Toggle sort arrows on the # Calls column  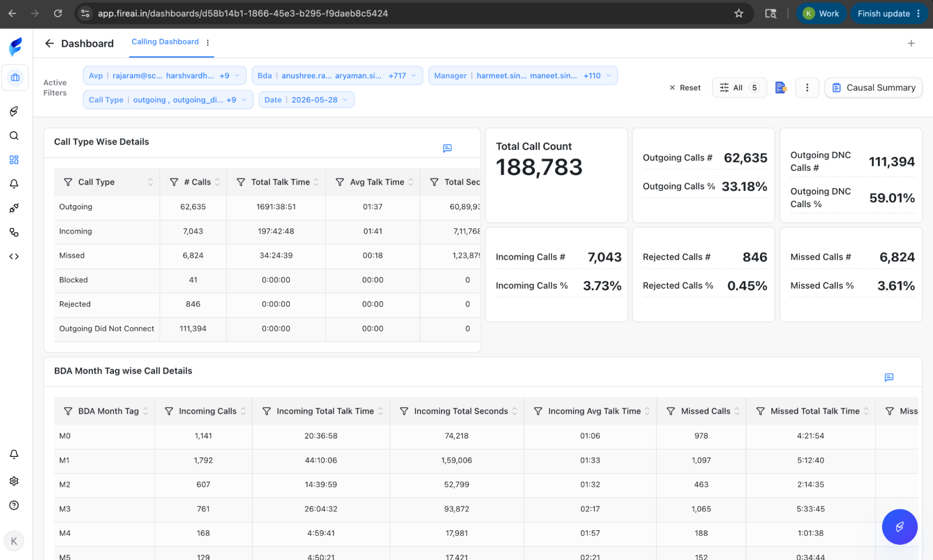pyautogui.click(x=217, y=182)
